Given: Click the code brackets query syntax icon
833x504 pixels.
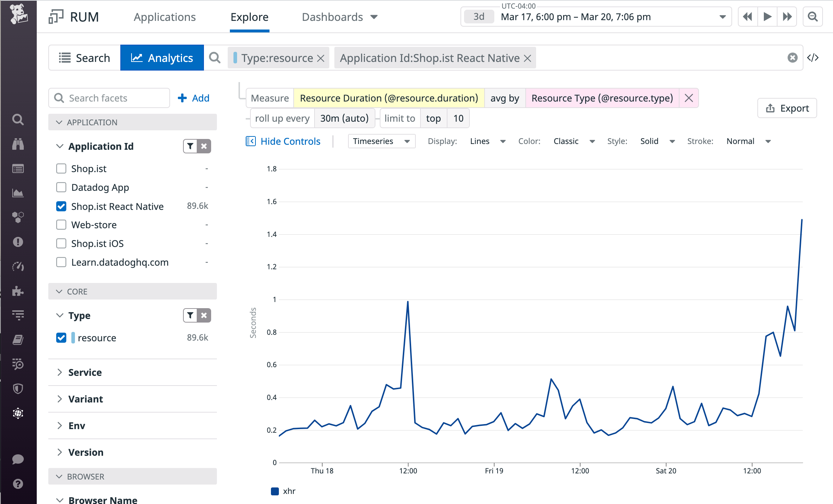Looking at the screenshot, I should click(x=813, y=57).
